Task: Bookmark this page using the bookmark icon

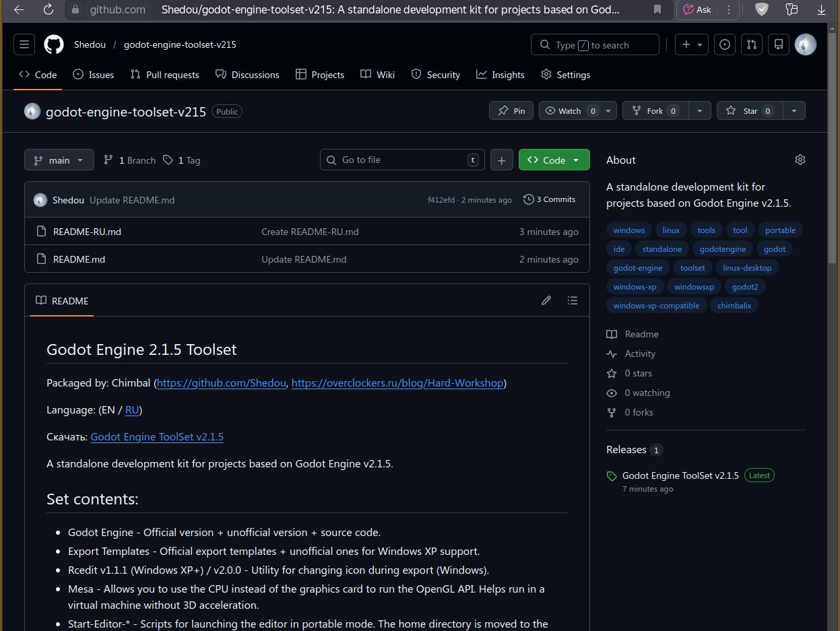Action: point(657,9)
